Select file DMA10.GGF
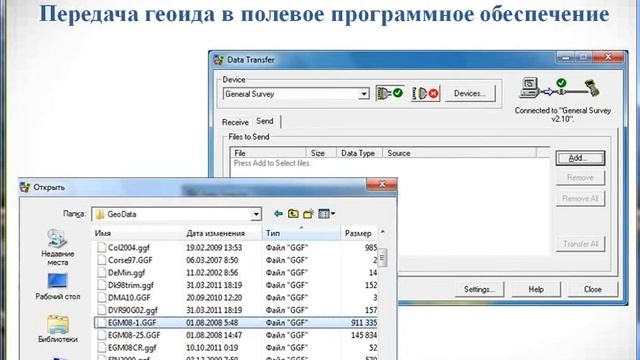This screenshot has height=360, width=640. pyautogui.click(x=129, y=298)
